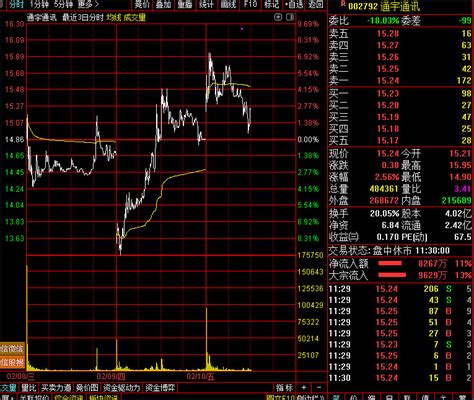Click the 02/08/三 date marker
The image size is (474, 400).
coord(21,377)
